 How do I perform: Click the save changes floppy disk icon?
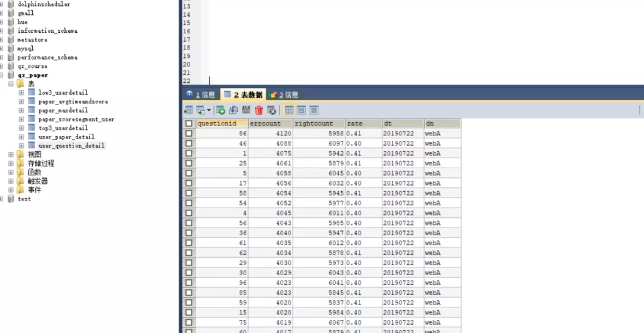click(x=246, y=110)
